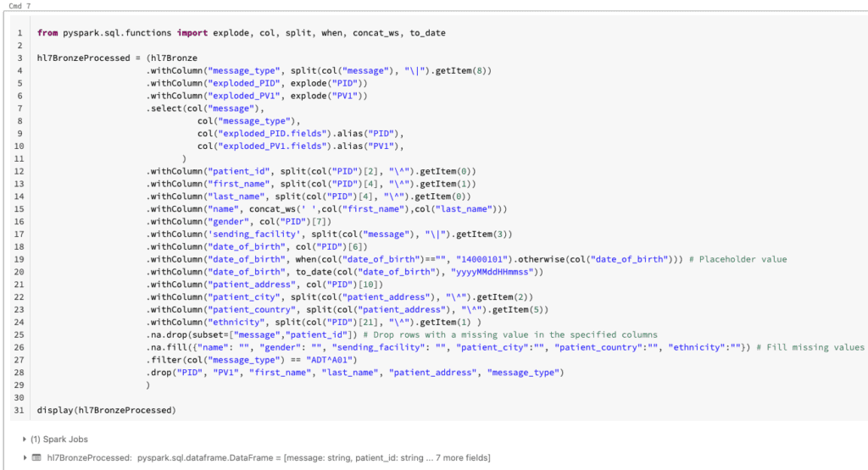Place cursor on the display(hl7BronzeProcessed) call
The image size is (868, 470).
coord(106,410)
